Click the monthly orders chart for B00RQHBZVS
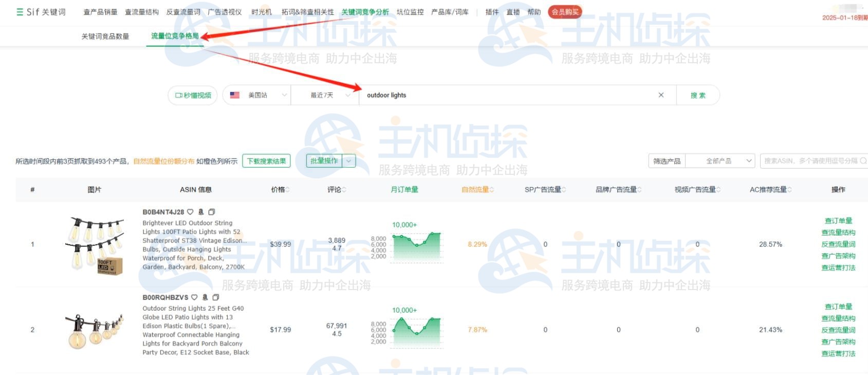868x375 pixels. coord(416,332)
